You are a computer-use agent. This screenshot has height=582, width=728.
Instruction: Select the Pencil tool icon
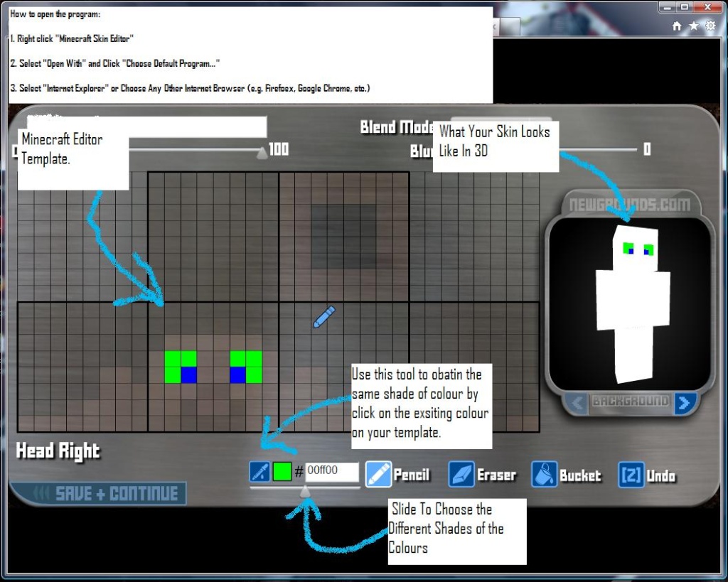point(378,474)
